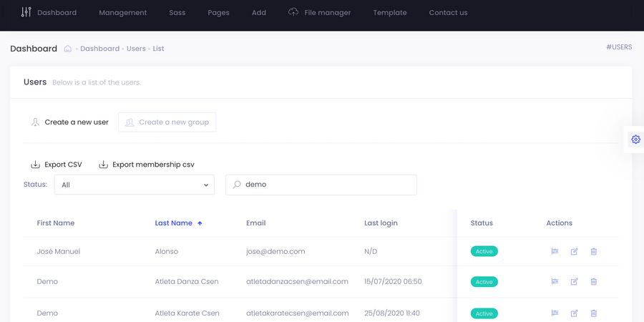Click Create a new user
The height and width of the screenshot is (322, 644).
pos(70,122)
